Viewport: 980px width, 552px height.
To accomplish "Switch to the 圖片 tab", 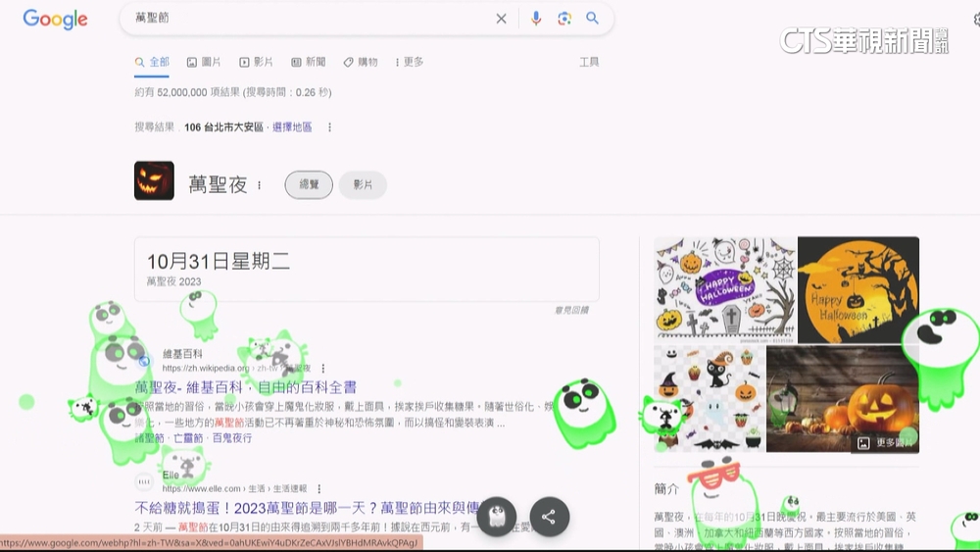I will tap(204, 62).
